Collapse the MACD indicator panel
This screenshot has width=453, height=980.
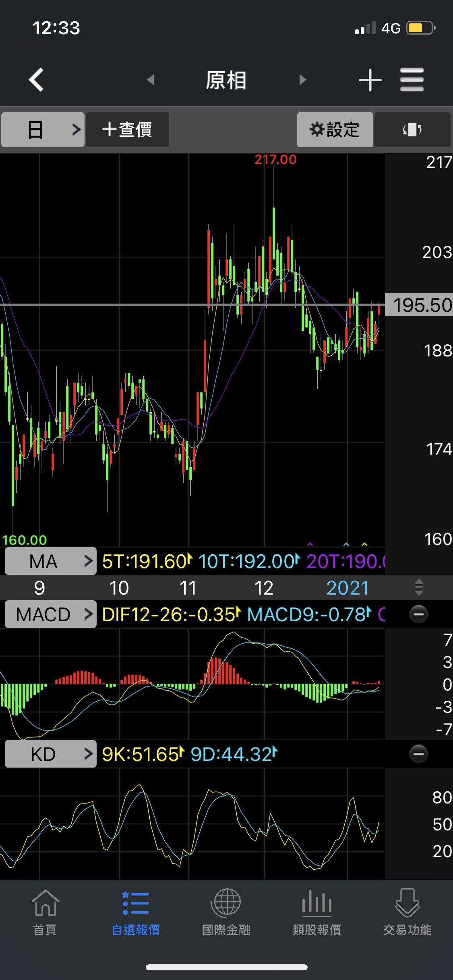(x=419, y=614)
